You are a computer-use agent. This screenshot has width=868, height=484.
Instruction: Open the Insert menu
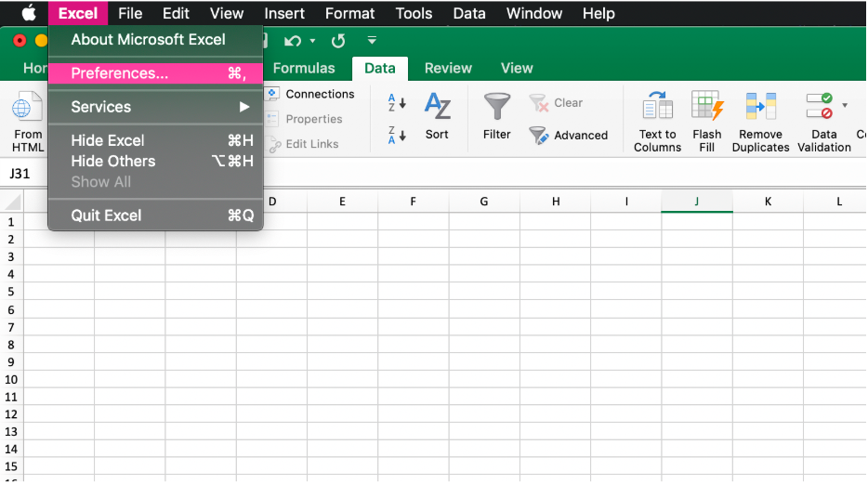[284, 13]
